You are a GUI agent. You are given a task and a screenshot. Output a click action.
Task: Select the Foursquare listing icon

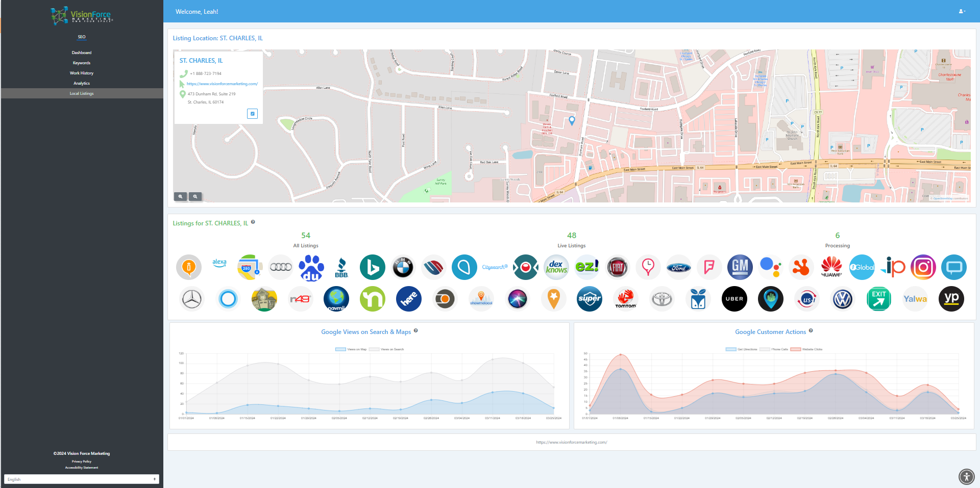point(709,267)
